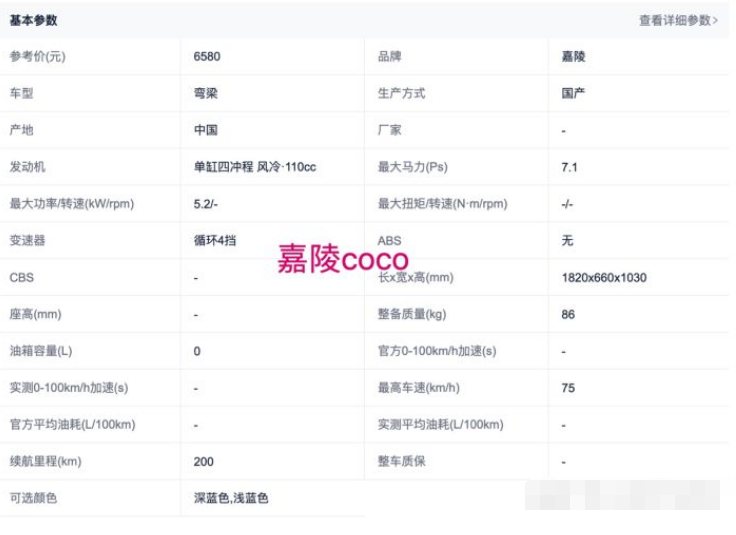Click the 实测0-100km/h加速(s) label
Image resolution: width=736 pixels, height=535 pixels.
pyautogui.click(x=69, y=388)
